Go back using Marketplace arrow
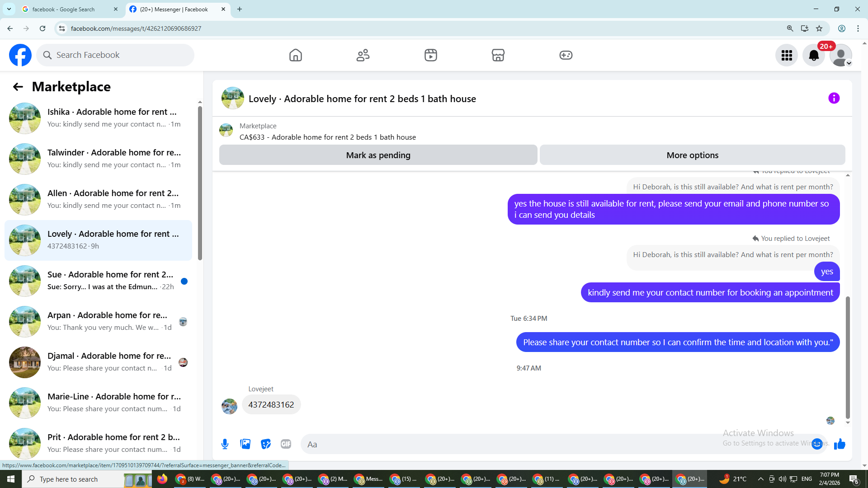 click(18, 87)
